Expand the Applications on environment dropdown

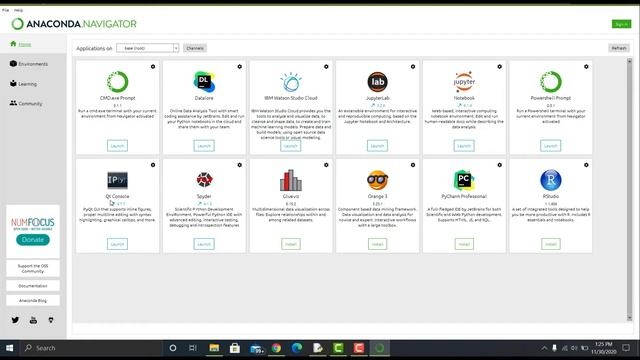pyautogui.click(x=148, y=48)
